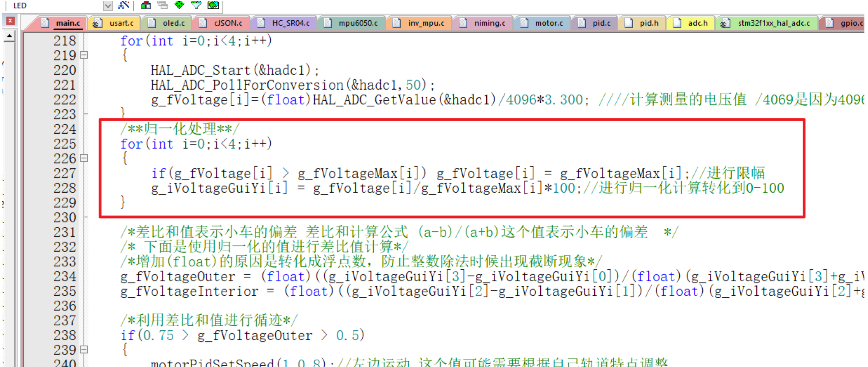Collapse code block at line 239
Image resolution: width=868 pixels, height=367 pixels.
(84, 350)
